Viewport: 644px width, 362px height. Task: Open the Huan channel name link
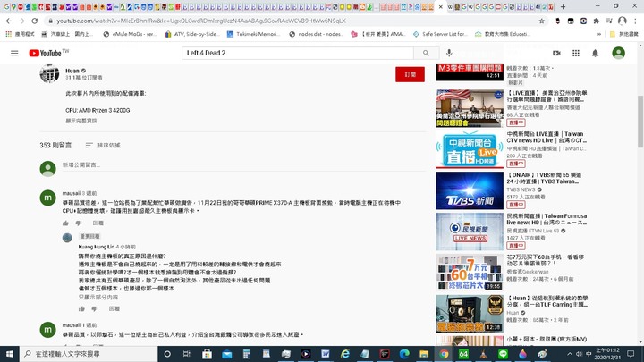tap(72, 71)
